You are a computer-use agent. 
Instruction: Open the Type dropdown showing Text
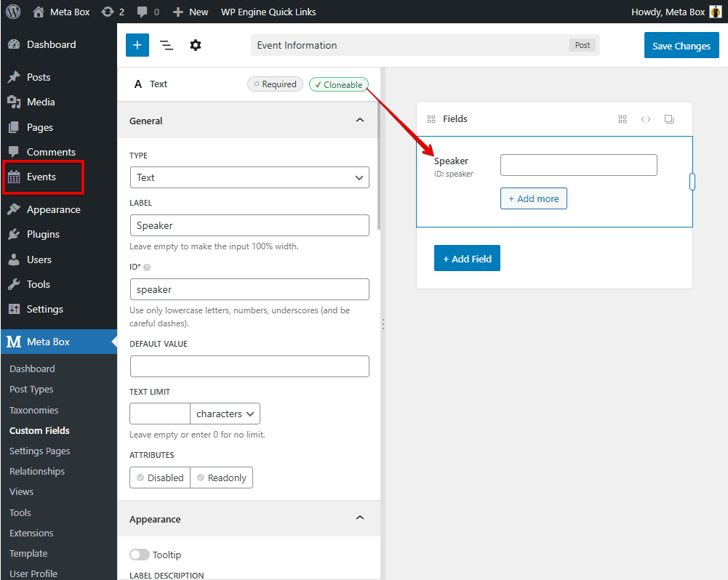[249, 177]
